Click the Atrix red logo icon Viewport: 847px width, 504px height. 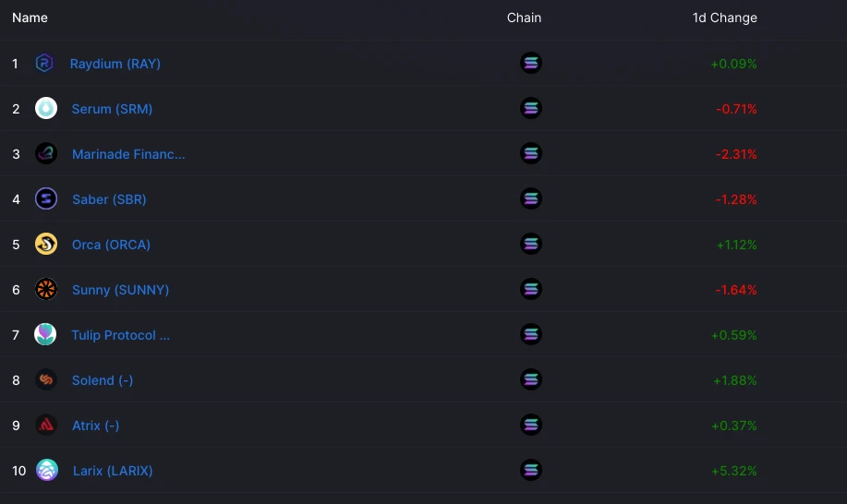[x=46, y=426]
